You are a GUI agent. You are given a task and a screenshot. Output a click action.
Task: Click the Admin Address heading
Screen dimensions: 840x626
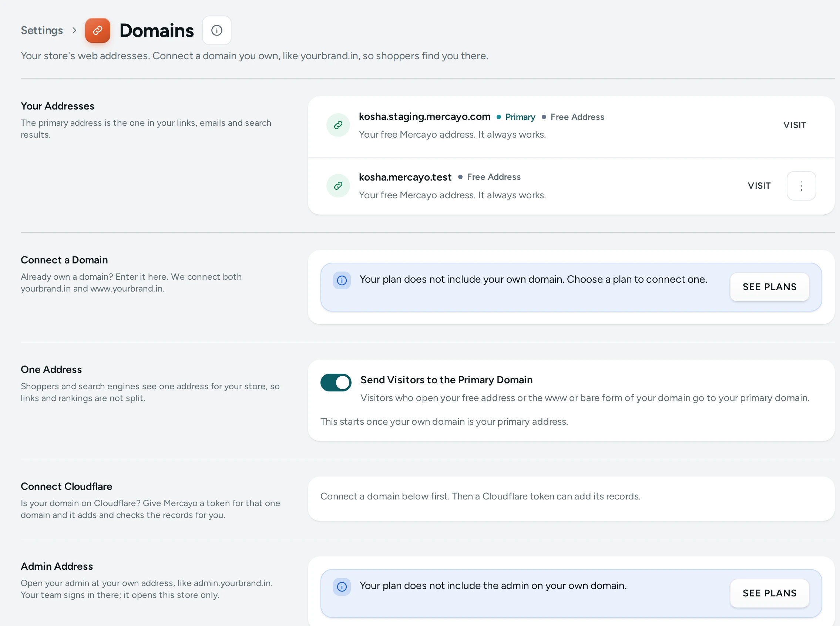point(57,566)
